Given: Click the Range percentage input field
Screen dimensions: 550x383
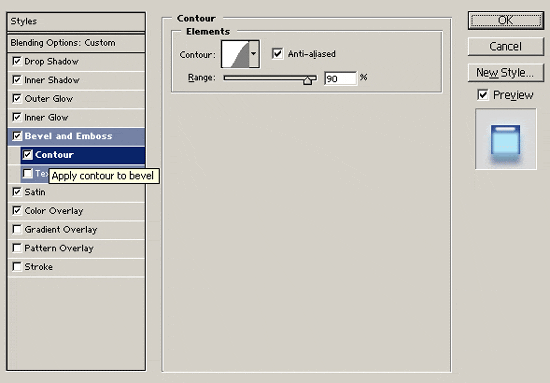Looking at the screenshot, I should point(340,78).
